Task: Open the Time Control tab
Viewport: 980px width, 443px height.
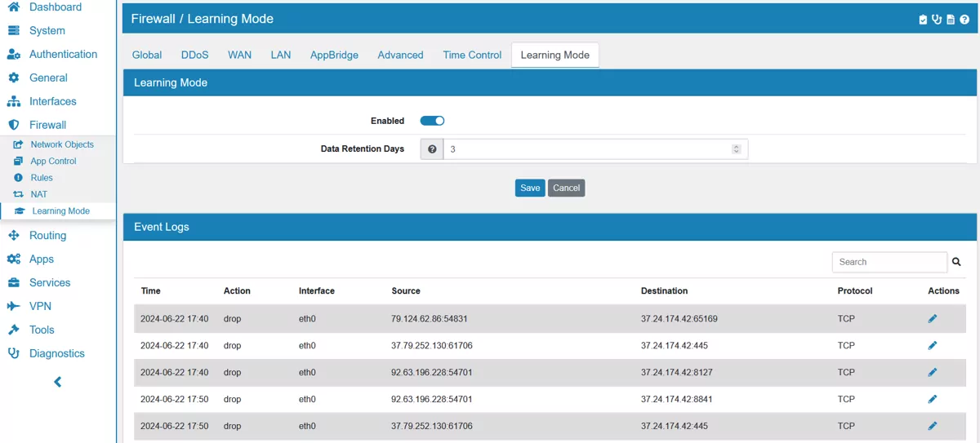Action: pos(472,55)
